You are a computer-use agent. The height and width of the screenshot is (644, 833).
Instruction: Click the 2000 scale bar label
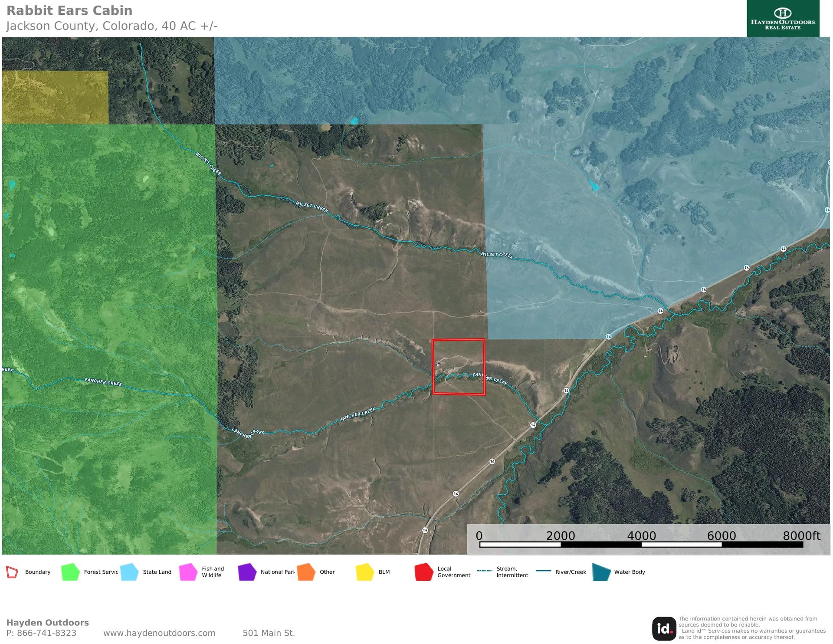[561, 536]
